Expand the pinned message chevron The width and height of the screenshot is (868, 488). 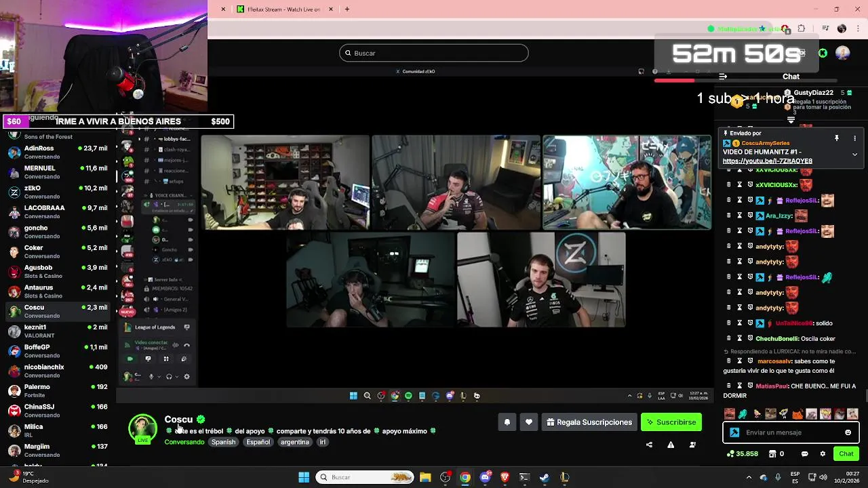click(x=854, y=155)
